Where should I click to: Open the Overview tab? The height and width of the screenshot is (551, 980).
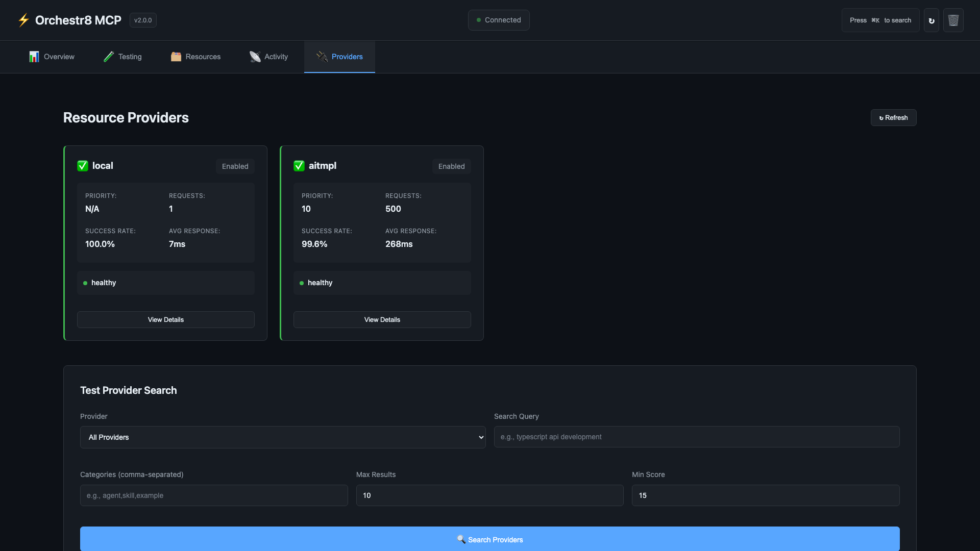pyautogui.click(x=52, y=57)
